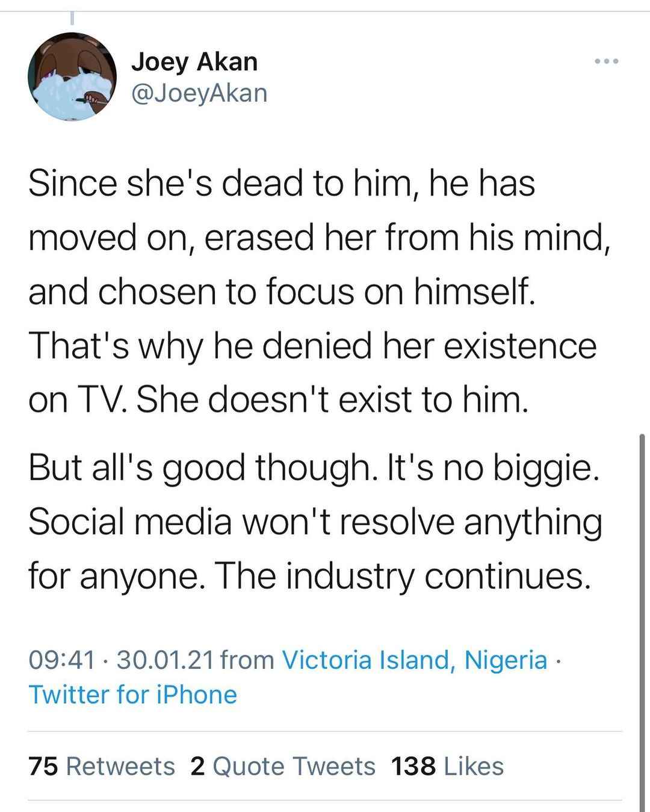Viewport: 650px width, 812px height.
Task: Tap the 30.01.21 date
Action: click(165, 660)
